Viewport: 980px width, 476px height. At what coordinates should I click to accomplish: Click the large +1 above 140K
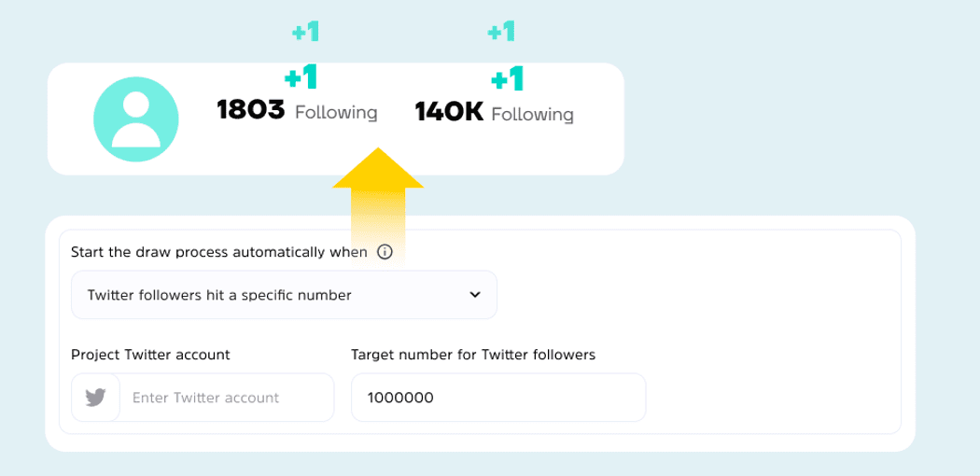click(x=507, y=79)
